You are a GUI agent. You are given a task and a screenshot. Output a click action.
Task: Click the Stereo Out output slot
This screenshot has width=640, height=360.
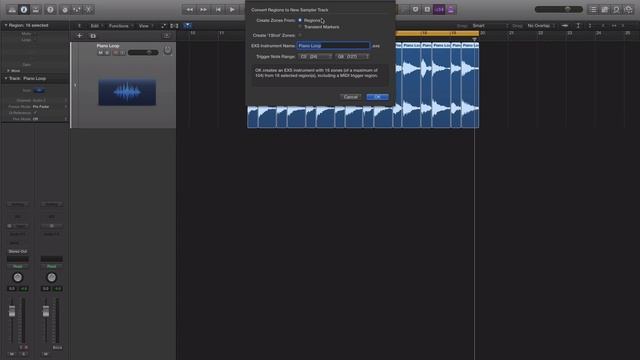(x=18, y=251)
